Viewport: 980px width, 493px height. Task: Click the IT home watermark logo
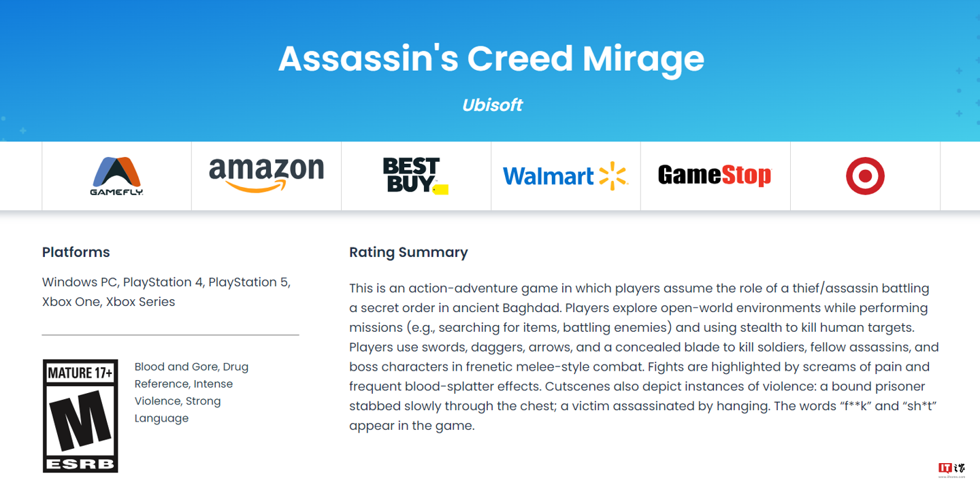[x=951, y=469]
